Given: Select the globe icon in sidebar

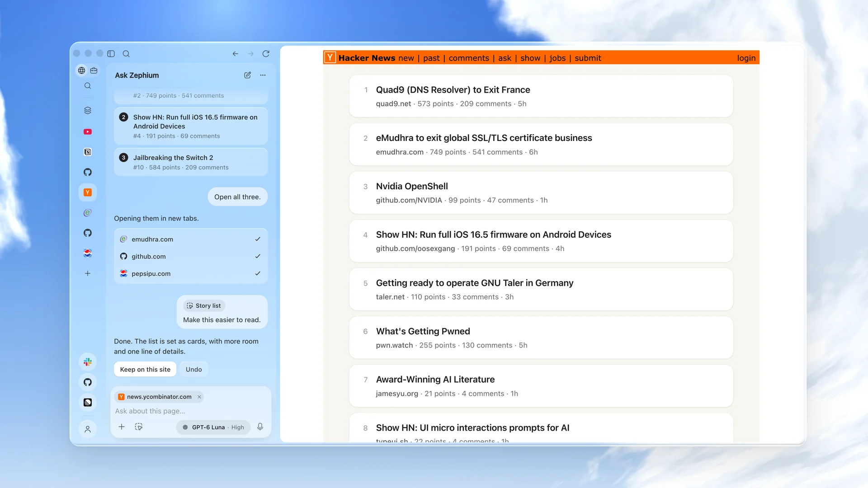Looking at the screenshot, I should [x=81, y=70].
